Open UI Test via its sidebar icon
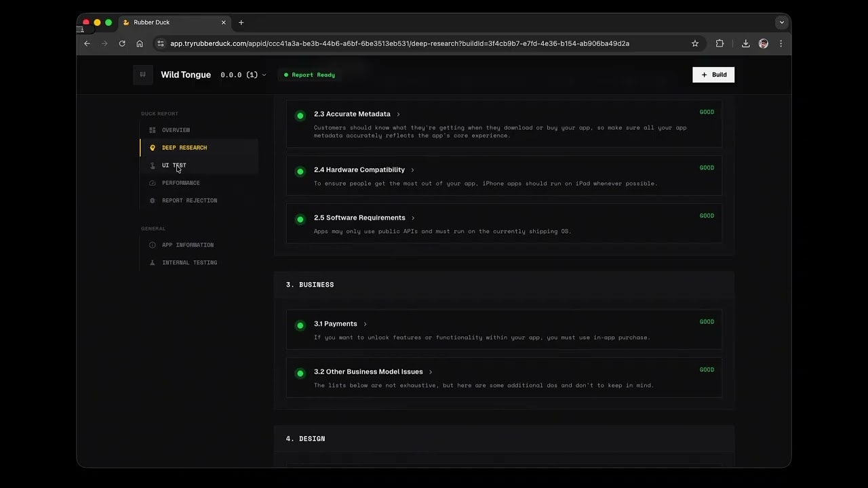The height and width of the screenshot is (488, 868). coord(152,165)
